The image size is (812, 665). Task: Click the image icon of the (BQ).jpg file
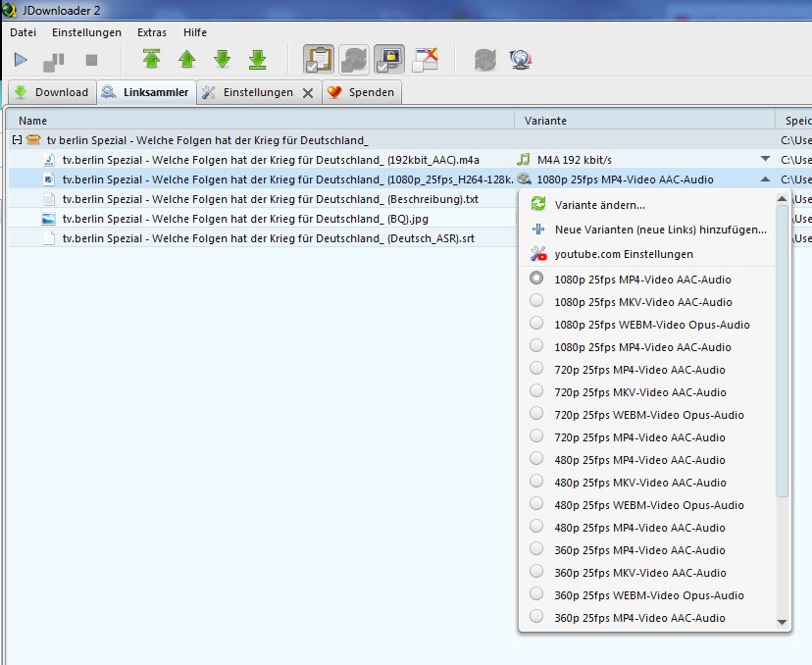[49, 219]
